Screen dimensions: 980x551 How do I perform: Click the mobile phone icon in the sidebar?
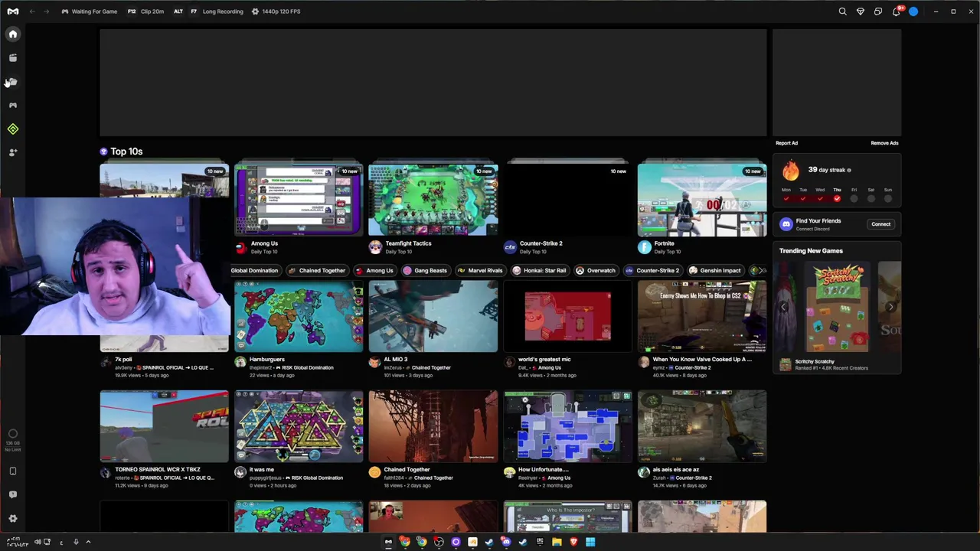click(13, 471)
